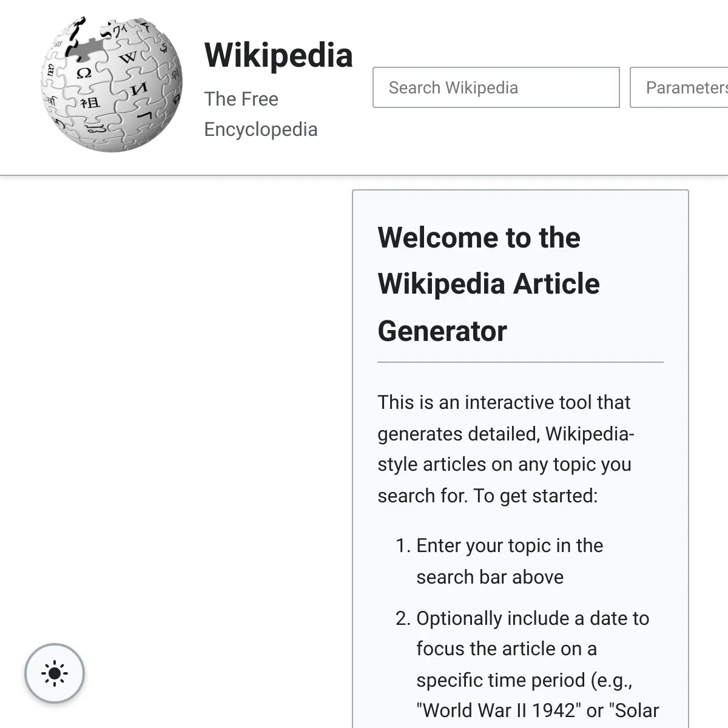
Task: Click 'The Free Encyclopedia' tagline
Action: point(261,114)
